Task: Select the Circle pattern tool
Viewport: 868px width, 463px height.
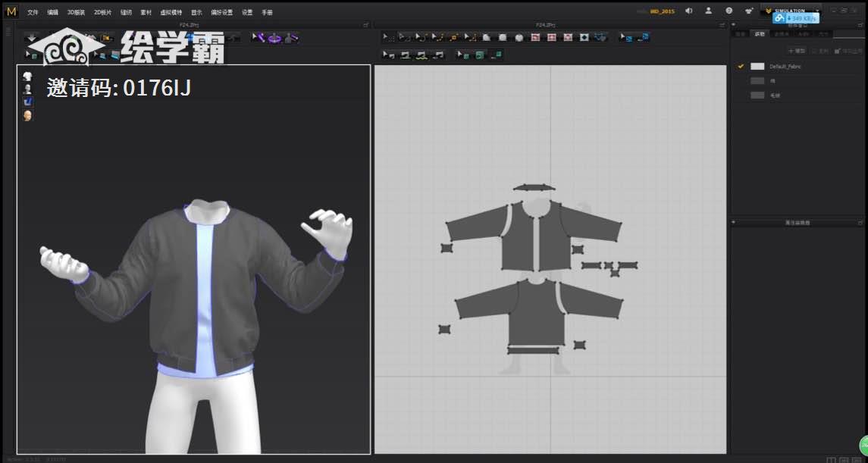Action: click(519, 37)
